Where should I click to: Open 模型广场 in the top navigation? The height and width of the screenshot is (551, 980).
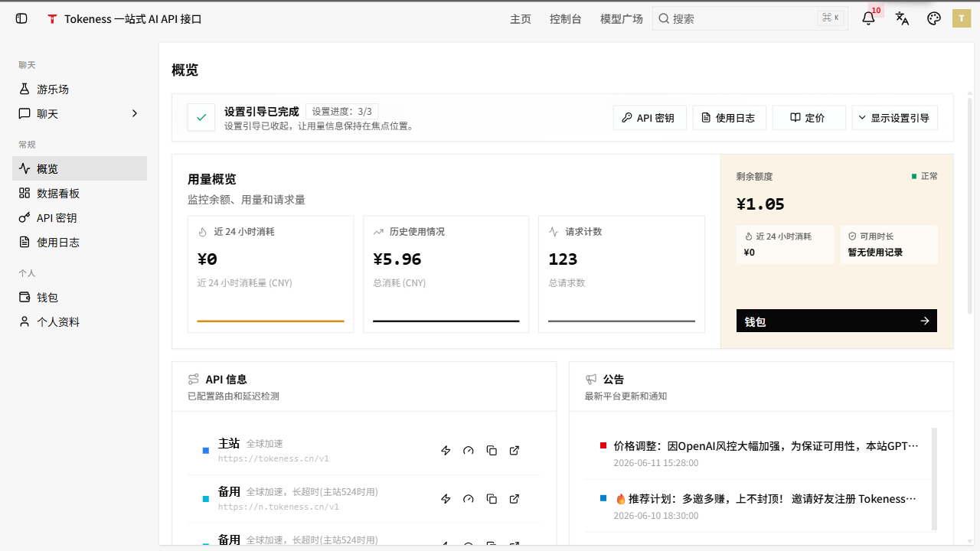[x=622, y=19]
